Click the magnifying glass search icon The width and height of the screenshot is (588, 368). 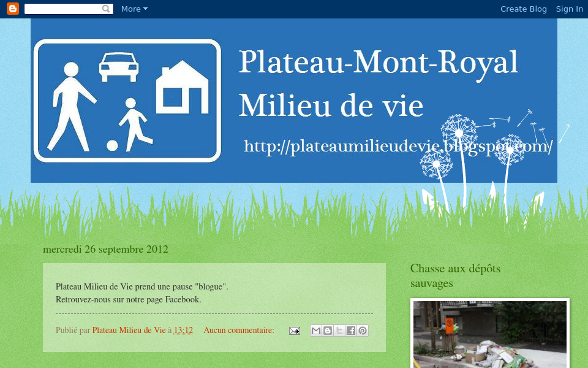(x=105, y=9)
